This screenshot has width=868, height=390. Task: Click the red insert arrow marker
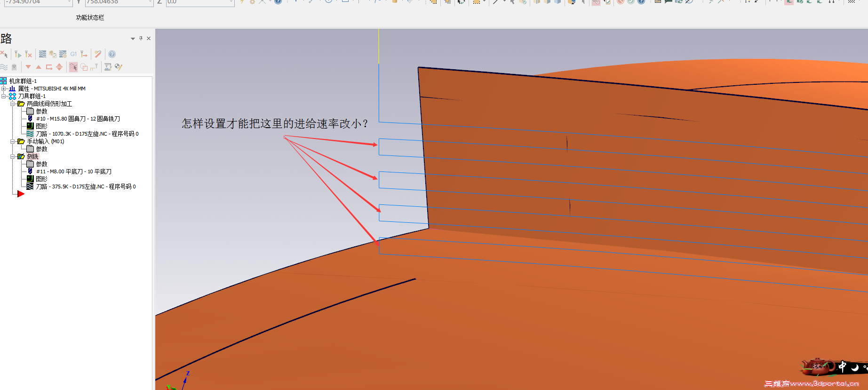(x=21, y=194)
